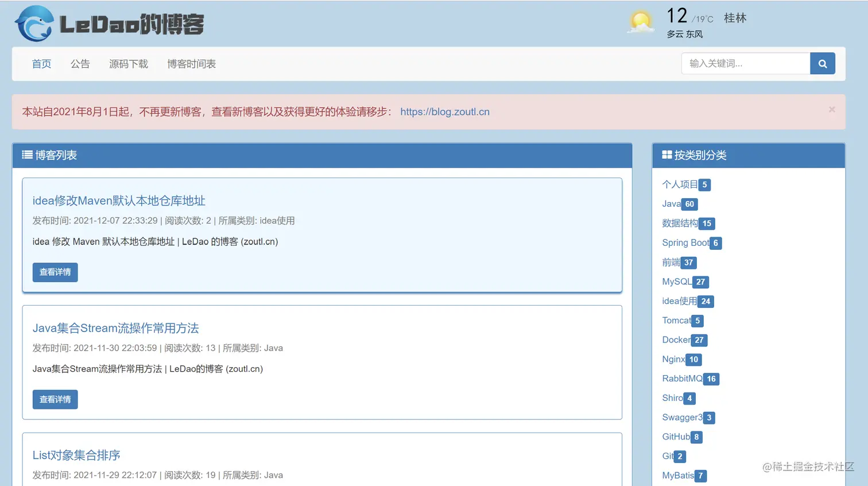Click the magnifier search button
868x486 pixels.
click(x=823, y=64)
